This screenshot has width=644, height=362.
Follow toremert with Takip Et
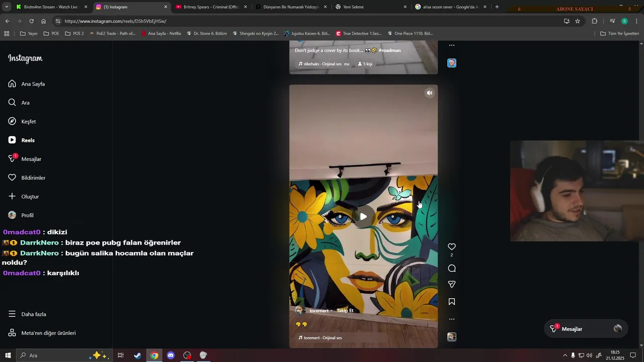(x=345, y=311)
